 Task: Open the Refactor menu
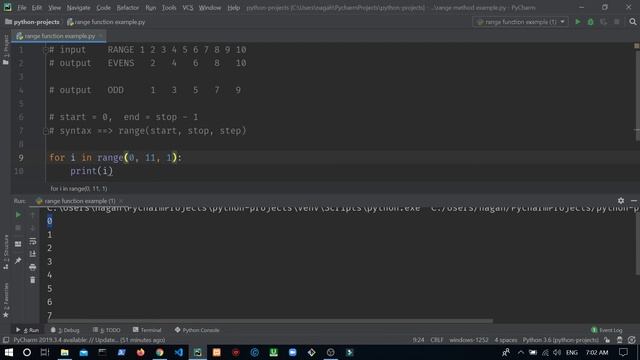pos(128,8)
